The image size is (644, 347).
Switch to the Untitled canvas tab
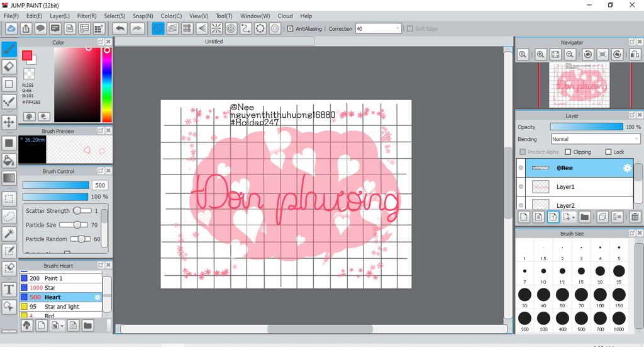pyautogui.click(x=214, y=42)
